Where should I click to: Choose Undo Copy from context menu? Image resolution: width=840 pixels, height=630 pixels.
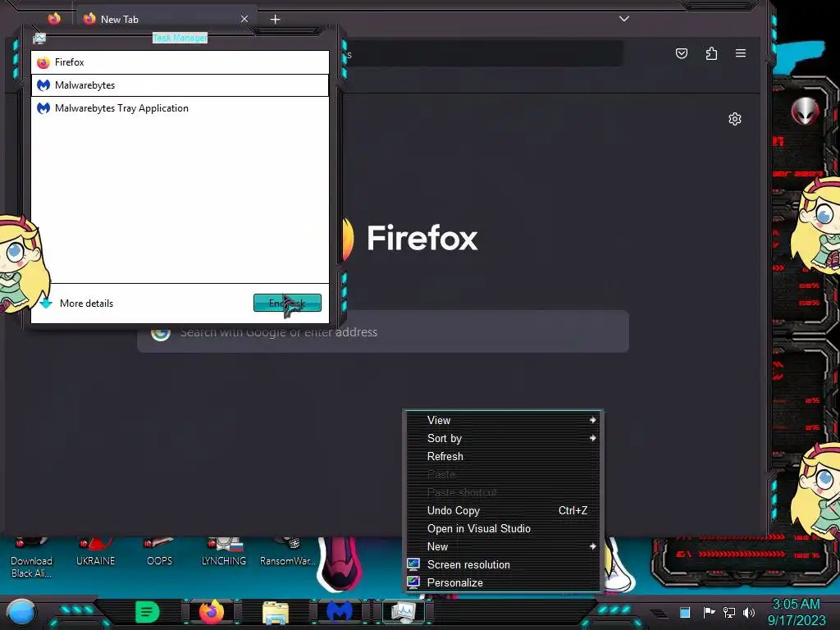504,510
